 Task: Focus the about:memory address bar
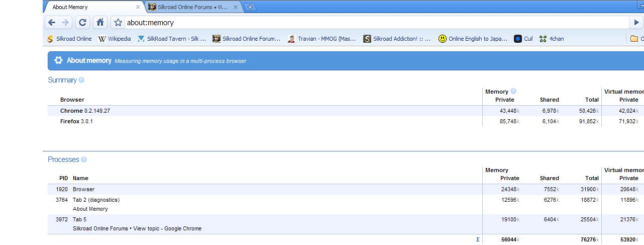376,22
